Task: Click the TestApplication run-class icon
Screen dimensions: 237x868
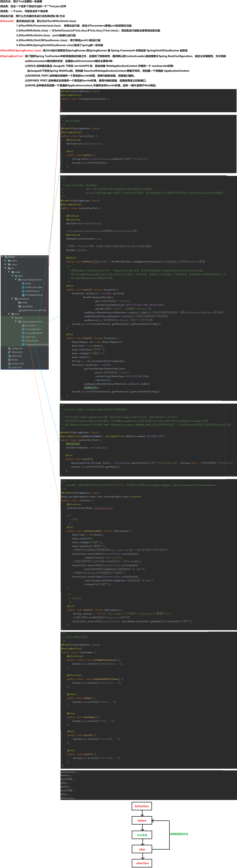Action: pyautogui.click(x=23, y=295)
